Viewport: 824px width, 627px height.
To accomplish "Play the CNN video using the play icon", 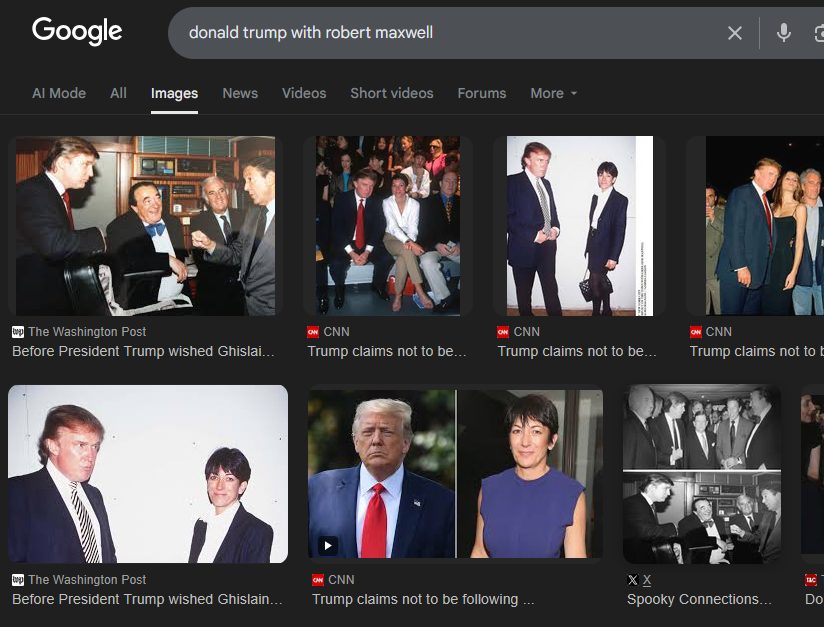I will (328, 546).
